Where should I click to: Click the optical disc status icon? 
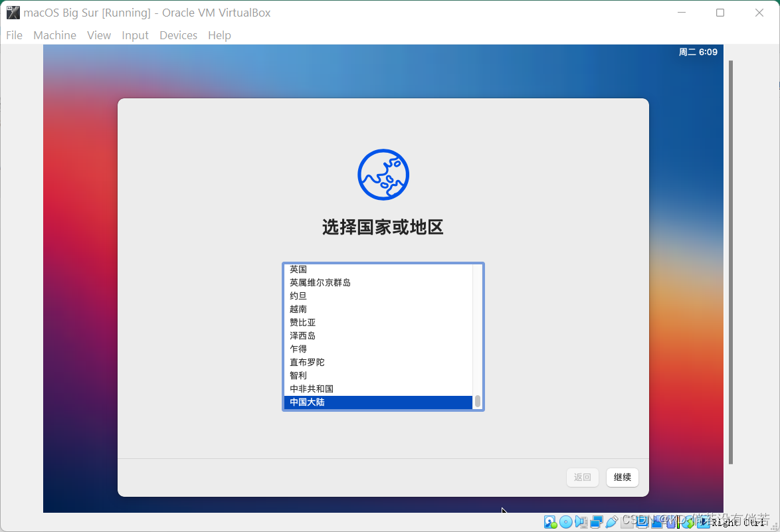[x=565, y=521]
